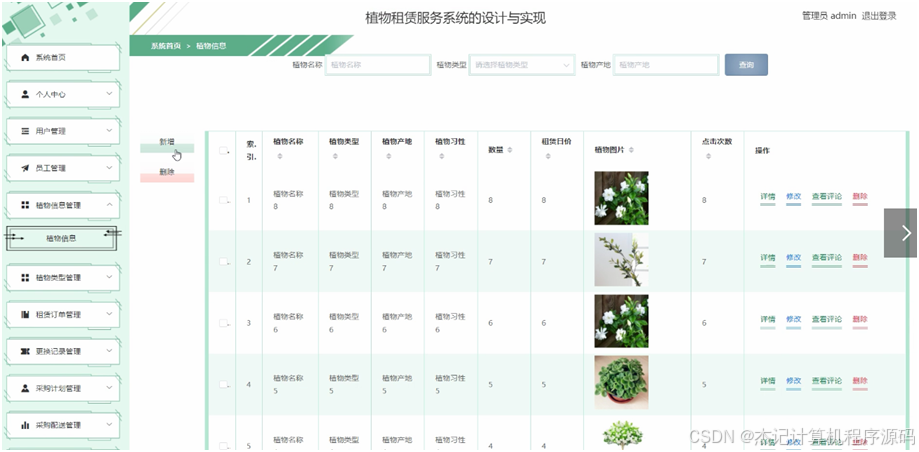Click 查看评论 for row 3
The height and width of the screenshot is (452, 919).
(x=826, y=319)
